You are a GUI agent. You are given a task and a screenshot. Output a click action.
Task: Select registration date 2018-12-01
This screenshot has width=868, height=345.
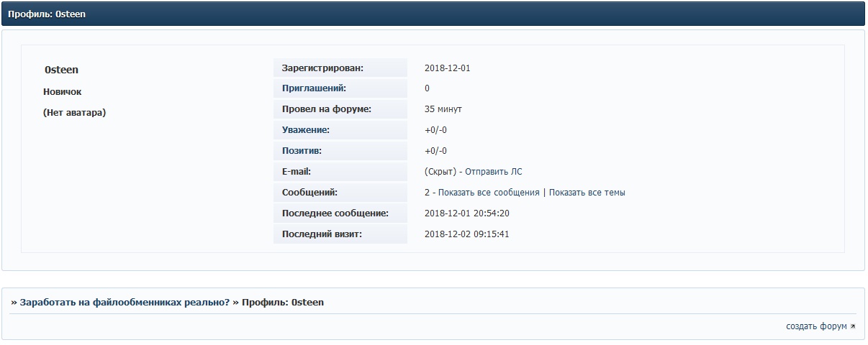pyautogui.click(x=447, y=68)
